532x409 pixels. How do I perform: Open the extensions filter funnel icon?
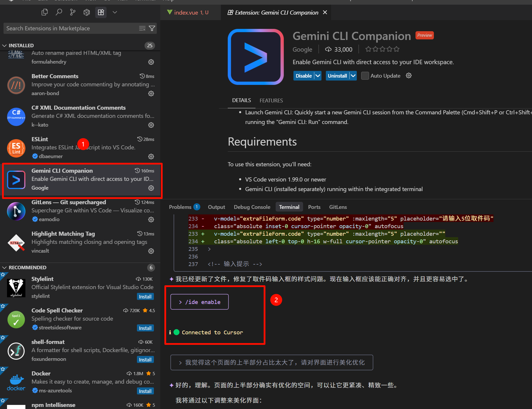pyautogui.click(x=152, y=28)
